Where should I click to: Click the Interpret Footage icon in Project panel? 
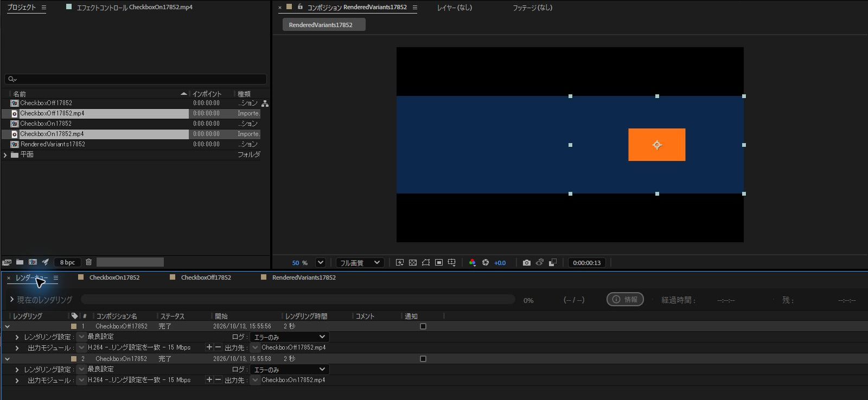click(x=7, y=262)
